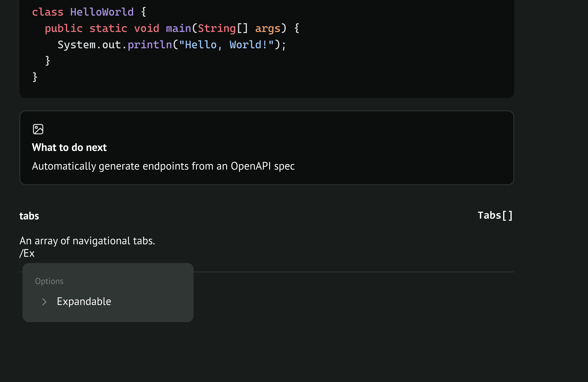Click the "static" keyword in code
588x382 pixels.
click(x=108, y=28)
